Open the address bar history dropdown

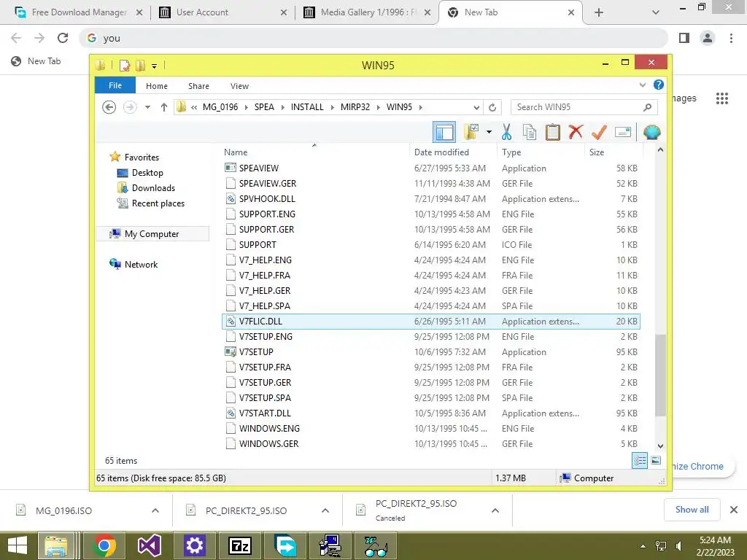(476, 107)
